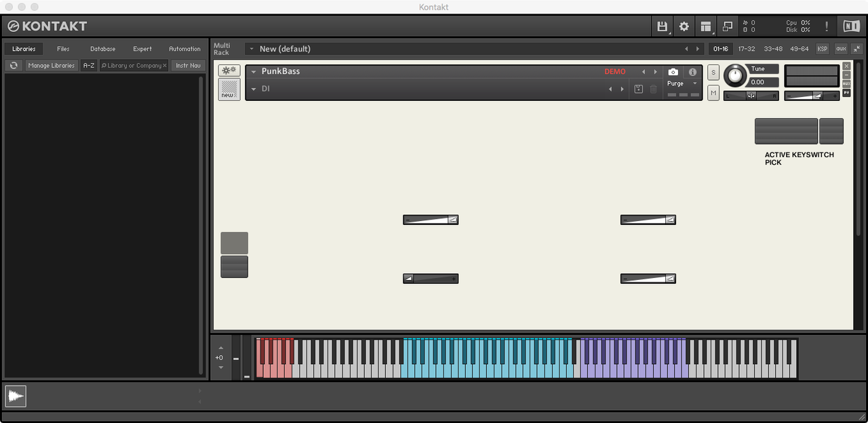The image size is (868, 423).
Task: Minimize the PunkBass instrument header with minus
Action: (x=846, y=75)
